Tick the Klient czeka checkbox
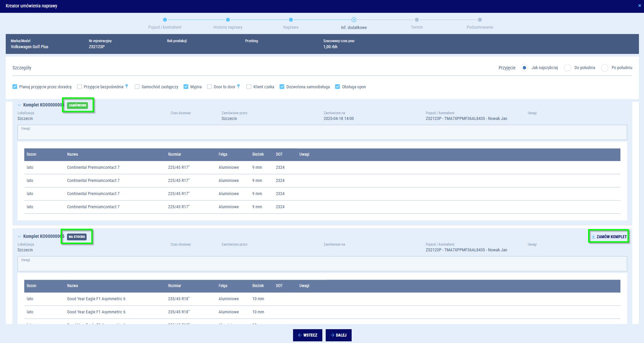This screenshot has height=343, width=644. 249,87
